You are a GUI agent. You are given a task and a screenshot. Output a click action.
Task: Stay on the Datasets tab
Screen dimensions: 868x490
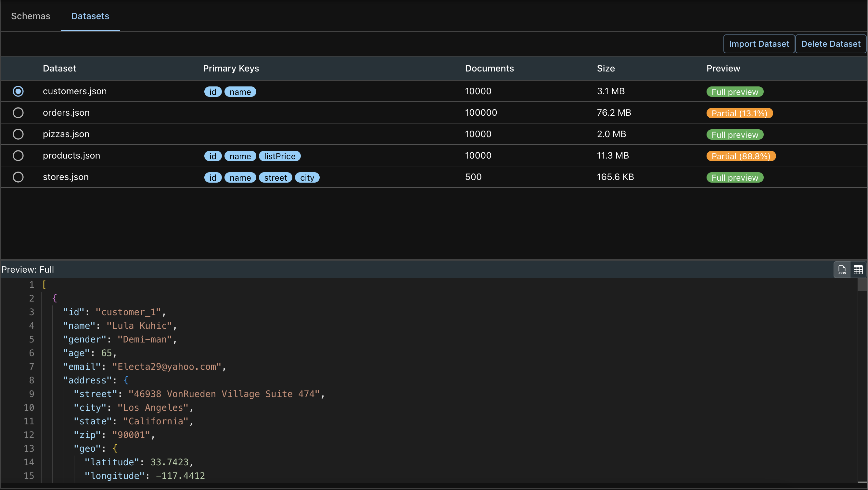tap(90, 16)
